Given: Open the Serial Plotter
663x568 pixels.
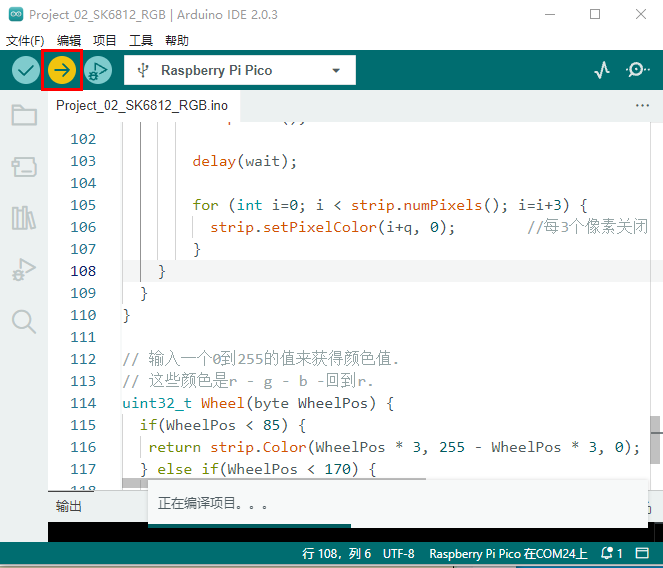Looking at the screenshot, I should point(602,70).
